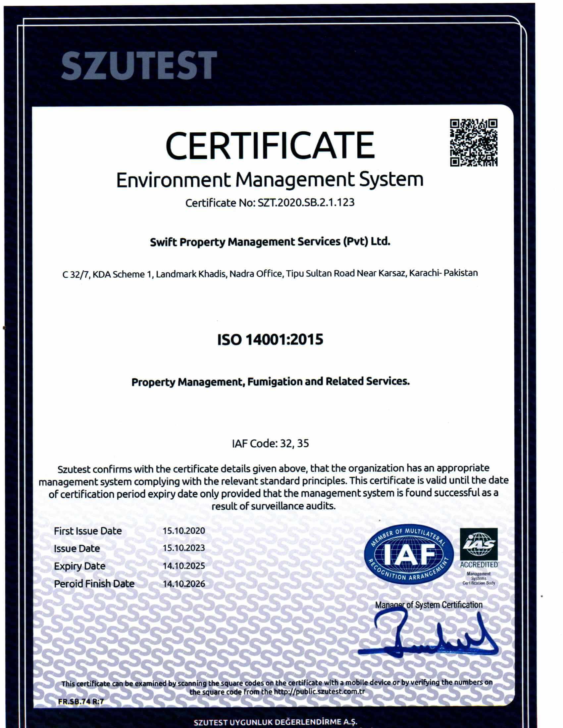Click the First Issue Date label
The image size is (563, 728).
88,531
